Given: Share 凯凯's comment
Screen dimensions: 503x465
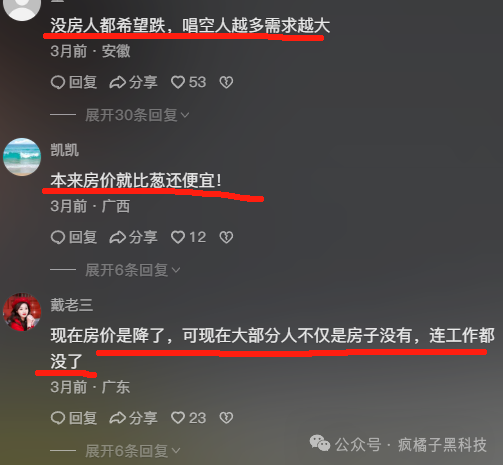Looking at the screenshot, I should (x=133, y=237).
